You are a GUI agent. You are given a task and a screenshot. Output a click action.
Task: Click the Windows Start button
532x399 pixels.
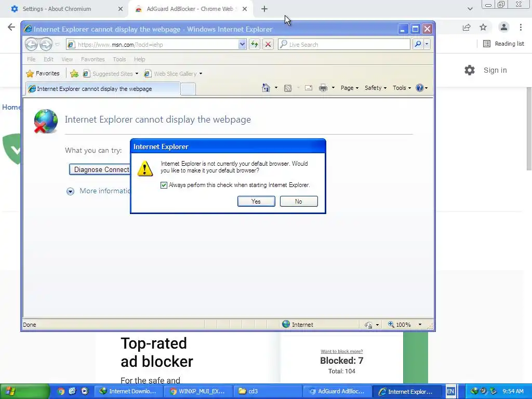click(x=25, y=391)
